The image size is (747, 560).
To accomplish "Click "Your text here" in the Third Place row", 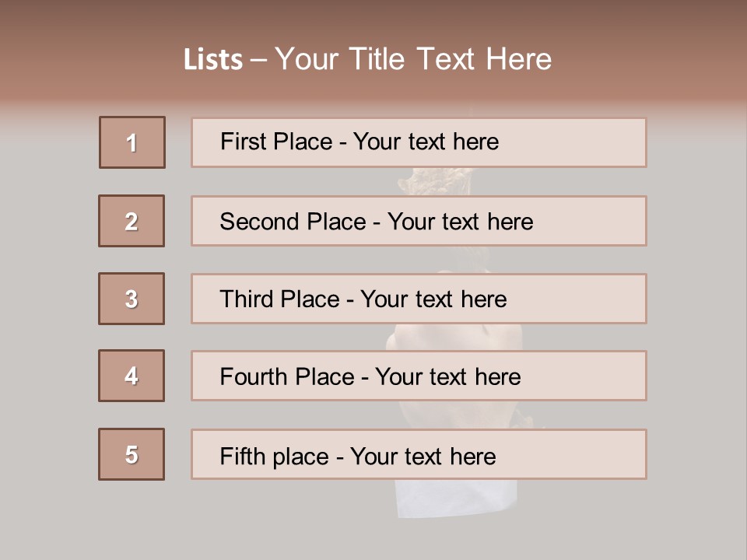I will pos(433,299).
